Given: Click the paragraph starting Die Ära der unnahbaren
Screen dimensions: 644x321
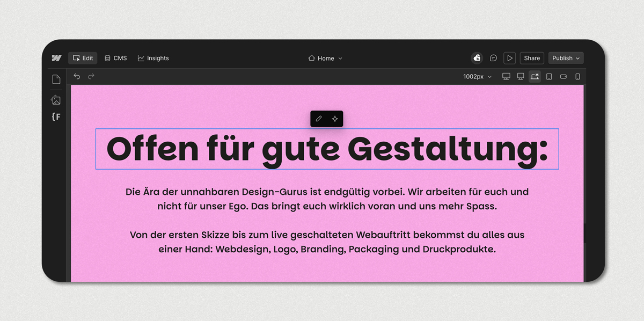Looking at the screenshot, I should (x=327, y=199).
